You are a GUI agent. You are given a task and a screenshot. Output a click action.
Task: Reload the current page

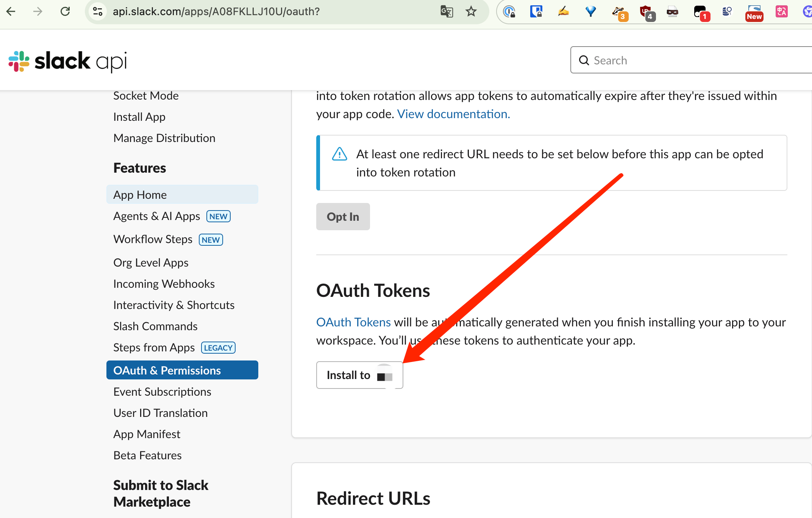click(x=65, y=11)
